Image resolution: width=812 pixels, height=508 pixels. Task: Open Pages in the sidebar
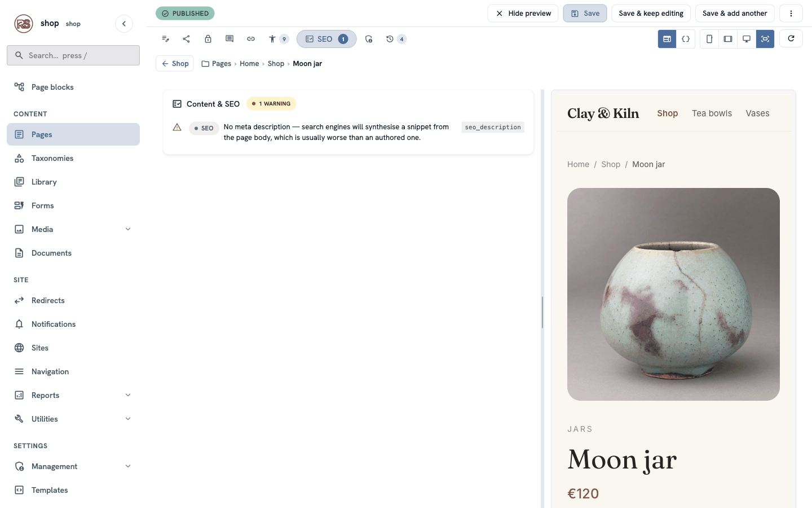point(73,134)
